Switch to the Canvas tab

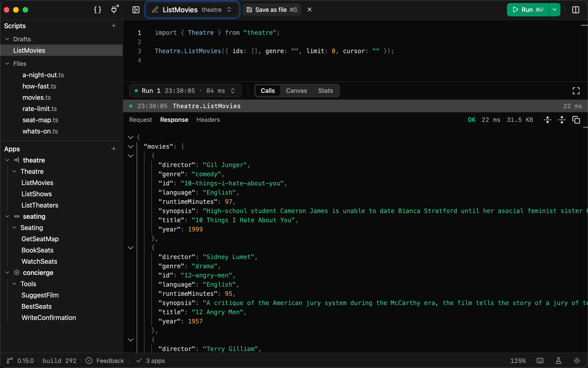296,91
